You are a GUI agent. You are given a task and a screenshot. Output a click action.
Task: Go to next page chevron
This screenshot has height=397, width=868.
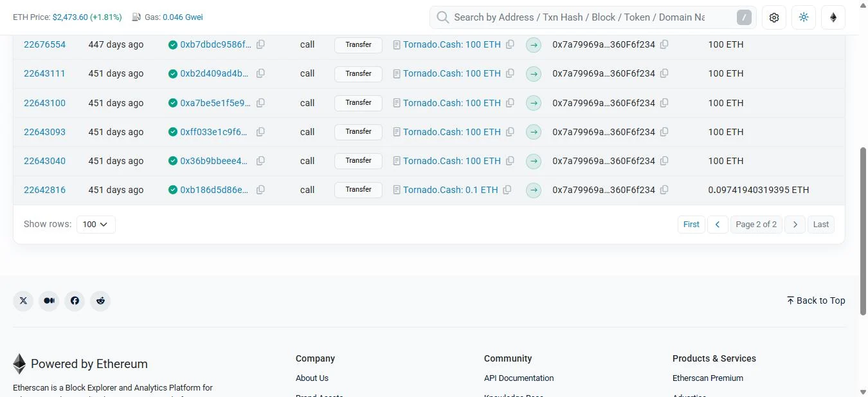click(795, 225)
